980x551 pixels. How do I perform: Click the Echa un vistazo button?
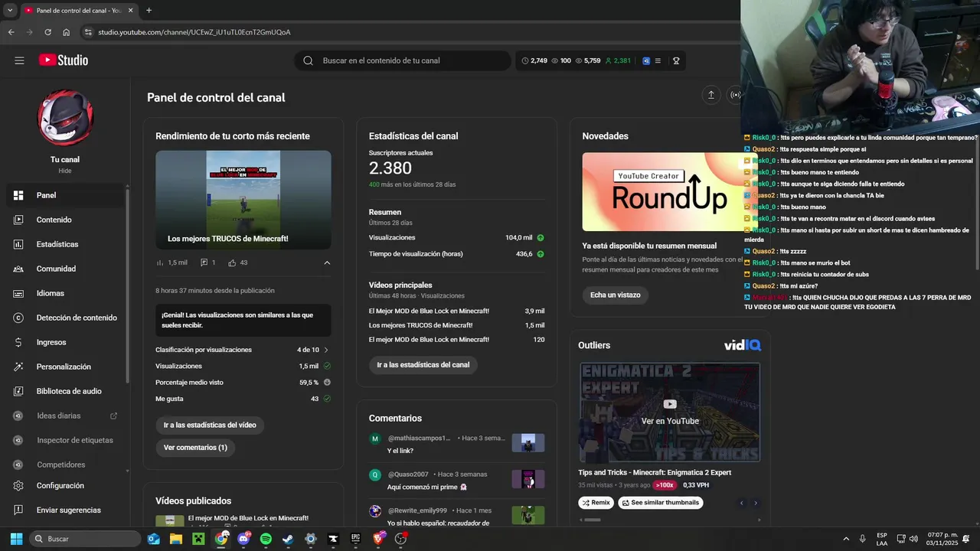click(615, 295)
